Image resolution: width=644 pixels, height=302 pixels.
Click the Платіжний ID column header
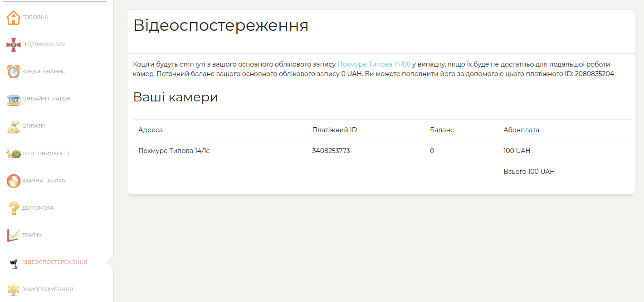pyautogui.click(x=335, y=130)
